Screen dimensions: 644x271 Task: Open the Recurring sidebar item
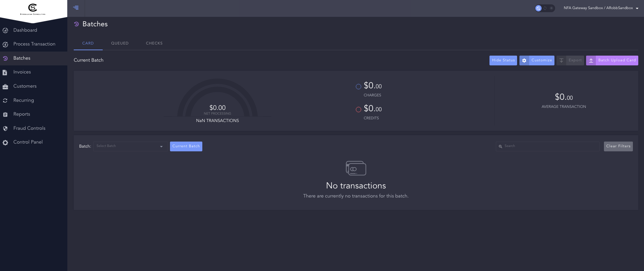(x=34, y=100)
